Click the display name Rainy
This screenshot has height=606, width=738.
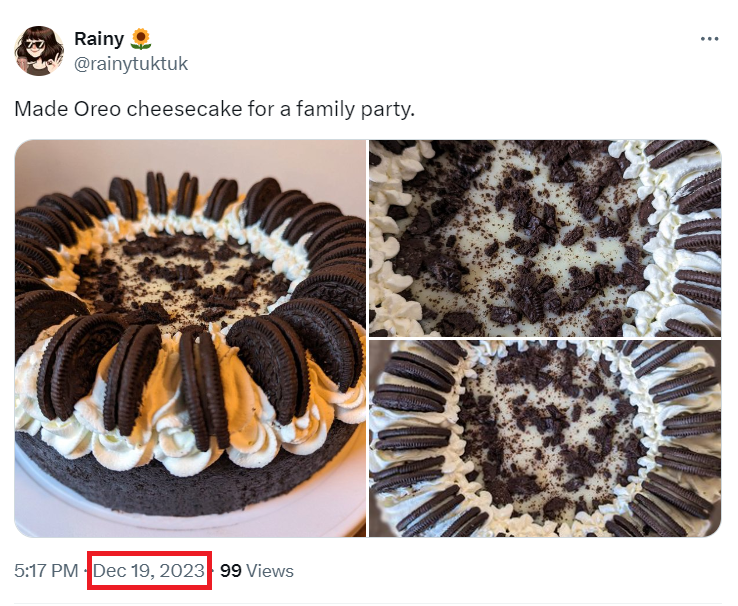click(x=98, y=39)
